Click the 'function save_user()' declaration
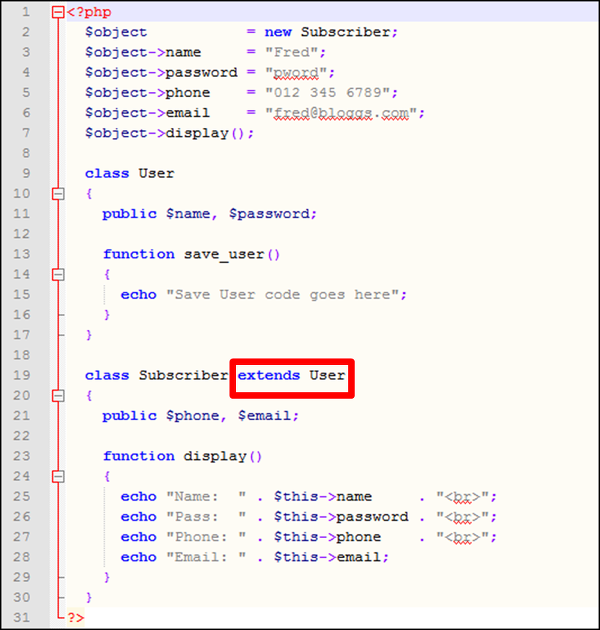This screenshot has width=600, height=630. (x=191, y=255)
